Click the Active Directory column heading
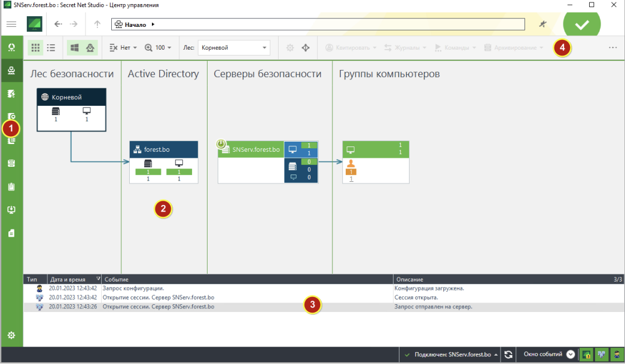This screenshot has height=364, width=625. (x=163, y=74)
